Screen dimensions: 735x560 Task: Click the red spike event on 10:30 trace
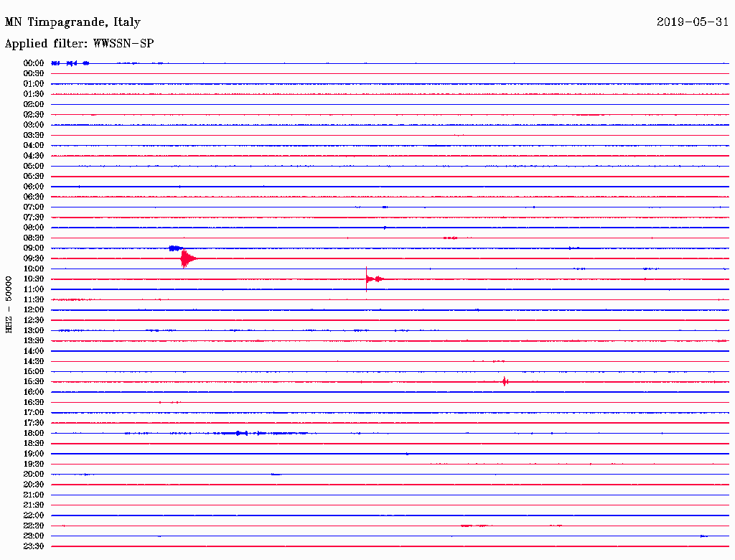point(373,279)
